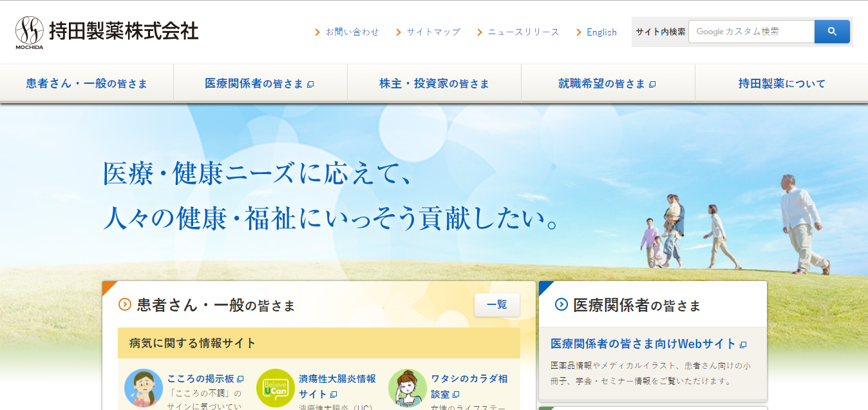Click the Mochida Pharmaceutical logo
This screenshot has height=410, width=868.
point(107,32)
